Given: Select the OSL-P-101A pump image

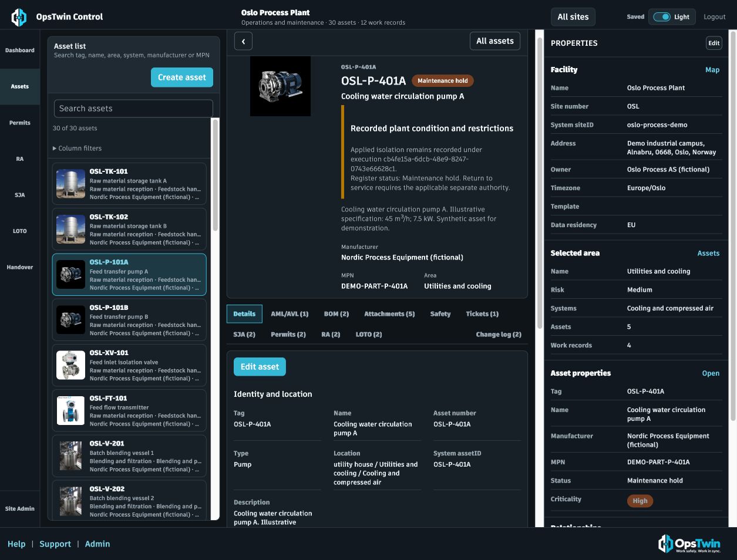Looking at the screenshot, I should coord(71,274).
